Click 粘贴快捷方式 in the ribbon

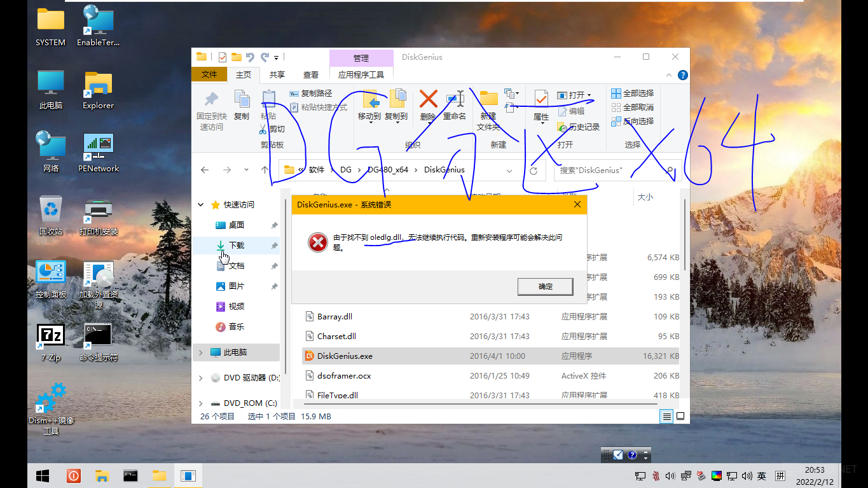click(x=318, y=108)
